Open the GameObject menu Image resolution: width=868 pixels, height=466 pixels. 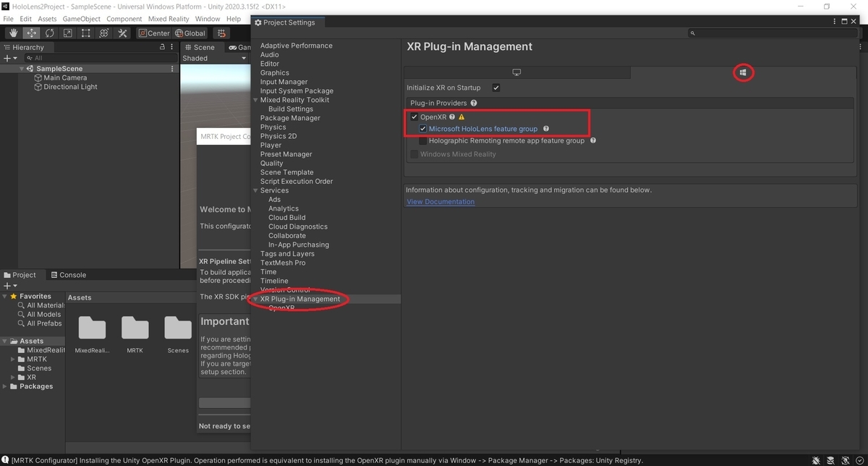point(82,19)
